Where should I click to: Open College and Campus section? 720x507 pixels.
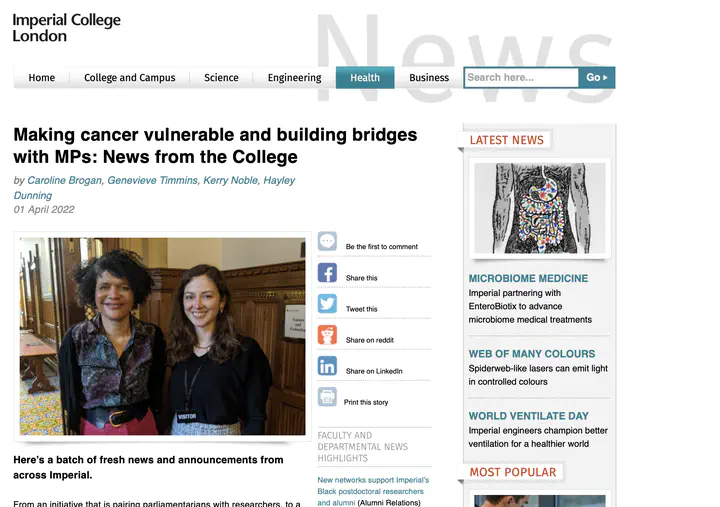click(x=129, y=78)
